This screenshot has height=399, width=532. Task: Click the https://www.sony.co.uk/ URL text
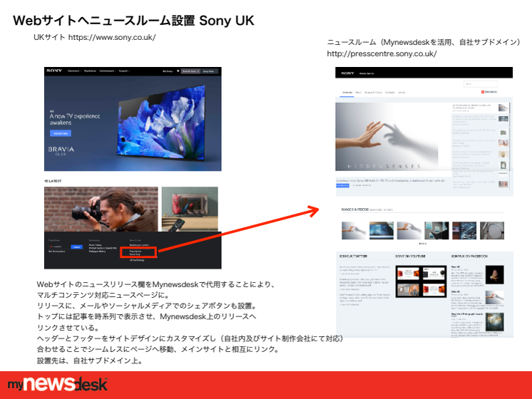coord(112,37)
